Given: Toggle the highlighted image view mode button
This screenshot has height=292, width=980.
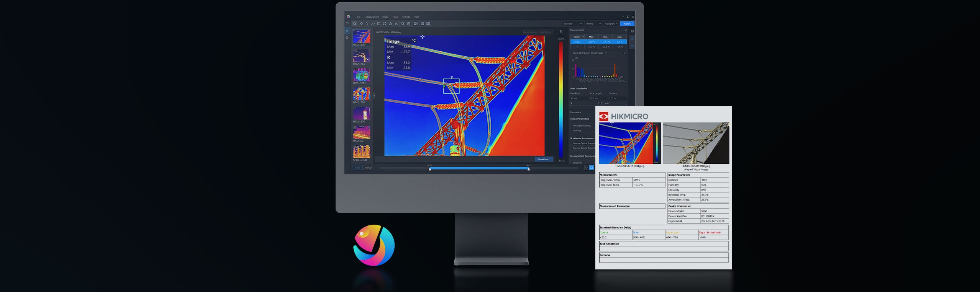Looking at the screenshot, I should 592,168.
